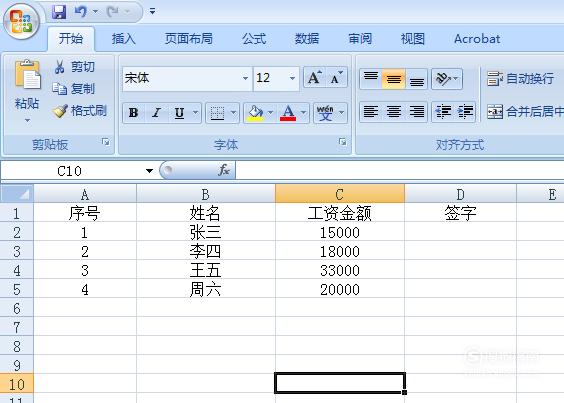The height and width of the screenshot is (403, 564).
Task: Open the 页面布局 tab
Action: 188,38
